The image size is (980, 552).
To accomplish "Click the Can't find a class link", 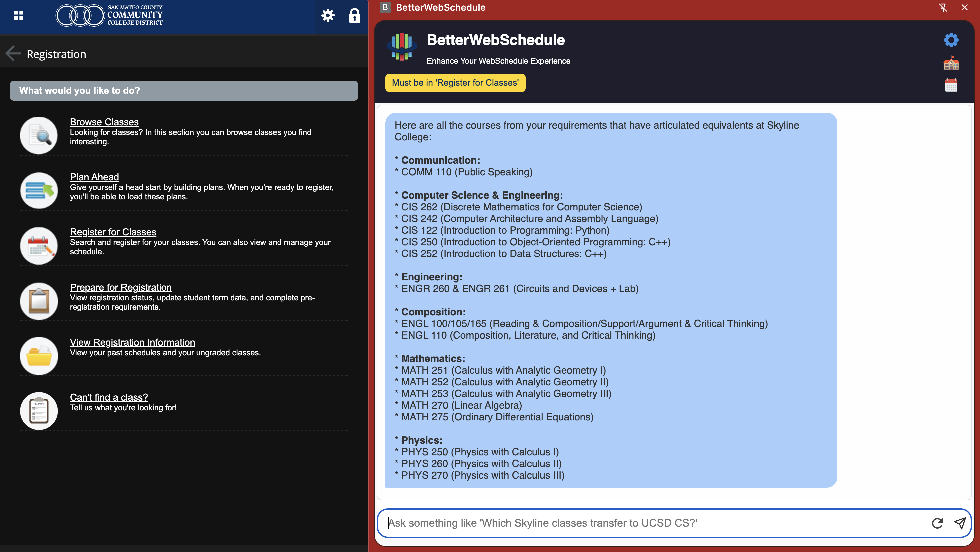I will click(108, 397).
